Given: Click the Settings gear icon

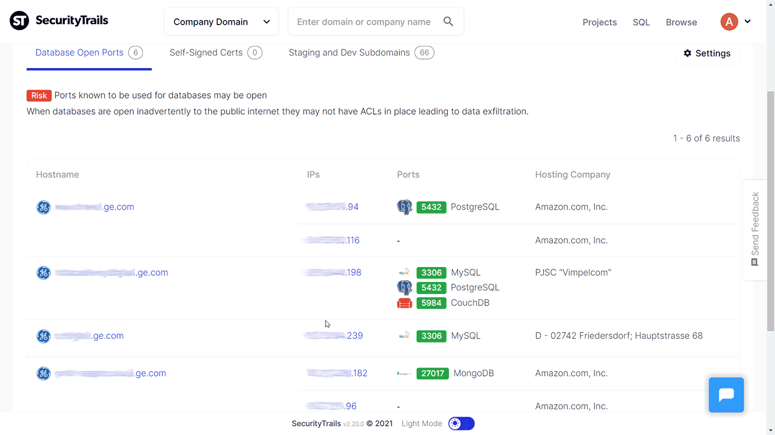Looking at the screenshot, I should 687,53.
